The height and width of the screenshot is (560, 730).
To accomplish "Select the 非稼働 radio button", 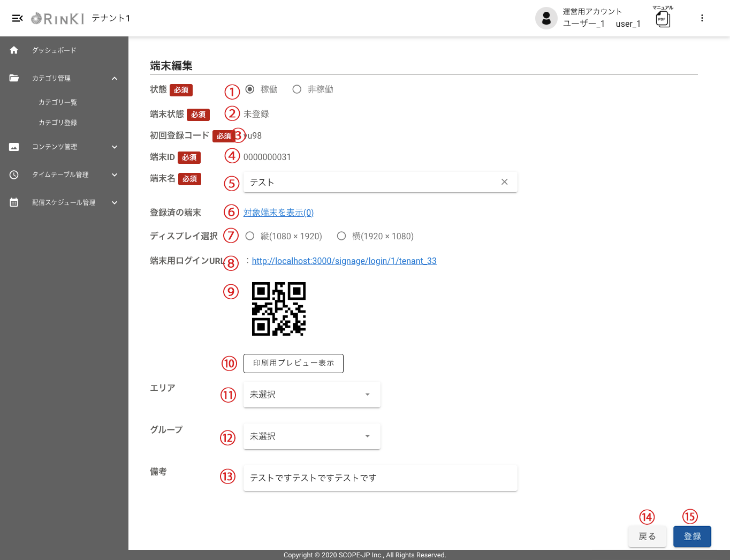I will pos(297,89).
